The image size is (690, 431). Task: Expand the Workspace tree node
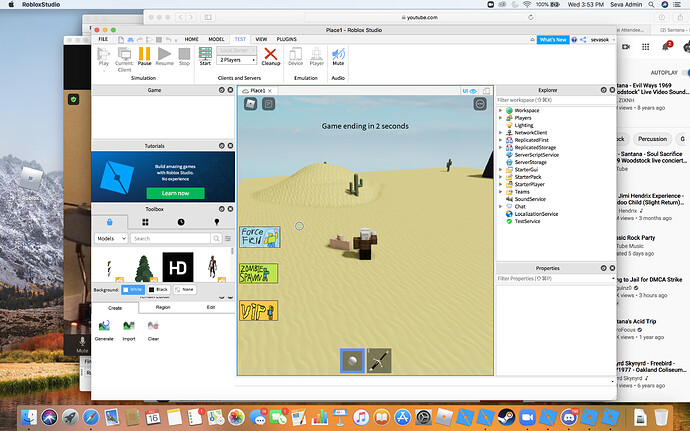coord(500,111)
